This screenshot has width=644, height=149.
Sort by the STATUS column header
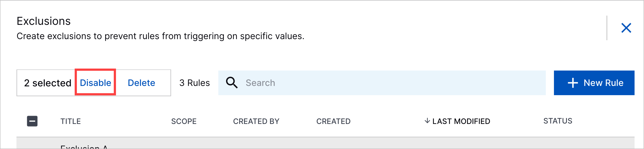tap(557, 121)
